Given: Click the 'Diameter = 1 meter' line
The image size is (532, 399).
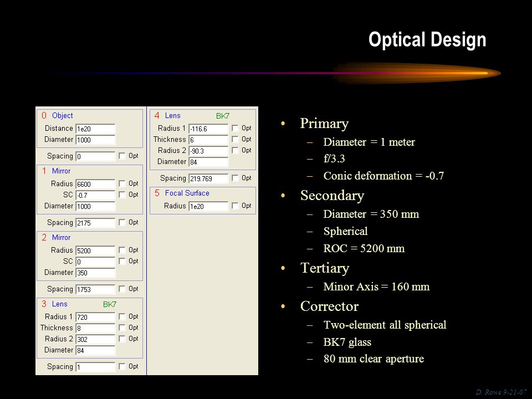Looking at the screenshot, I should click(369, 142).
